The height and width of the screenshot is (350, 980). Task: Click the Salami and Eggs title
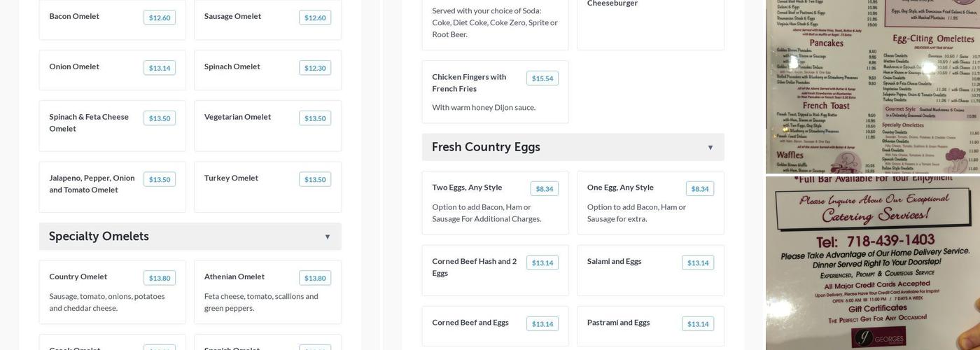point(614,261)
